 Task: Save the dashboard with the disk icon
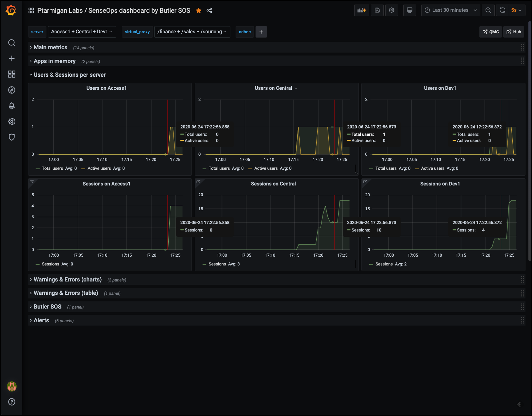pyautogui.click(x=377, y=10)
